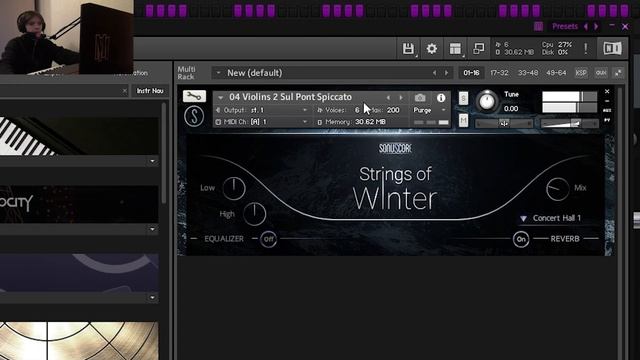The width and height of the screenshot is (640, 360).
Task: Go to previous multi rack preset
Action: coord(434,73)
